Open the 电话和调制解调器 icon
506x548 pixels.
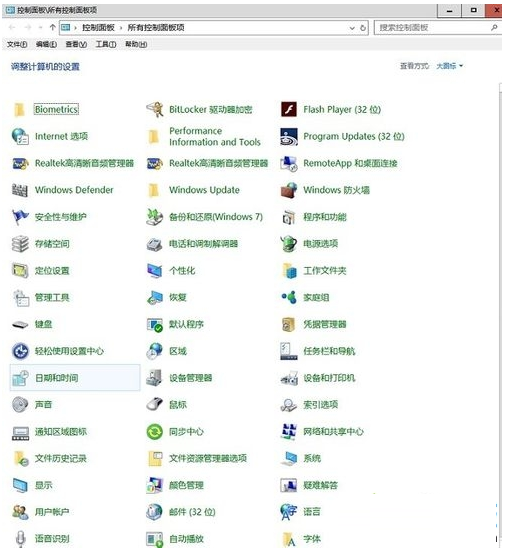point(155,244)
